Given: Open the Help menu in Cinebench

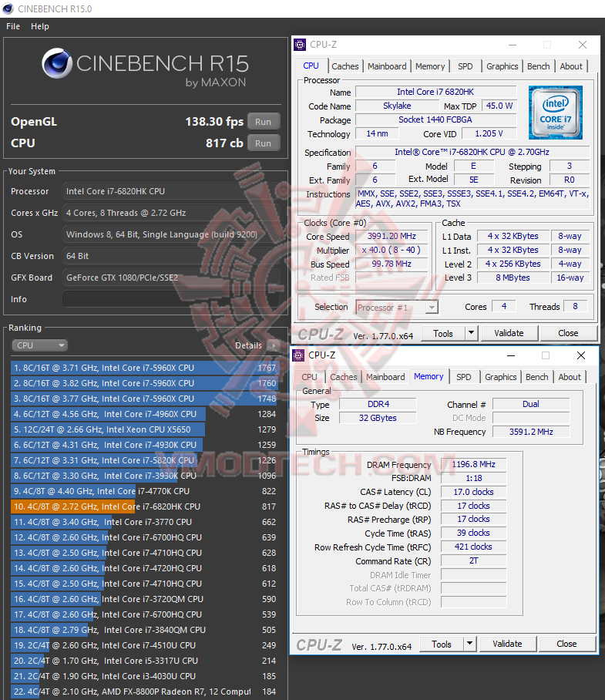Looking at the screenshot, I should coord(40,26).
